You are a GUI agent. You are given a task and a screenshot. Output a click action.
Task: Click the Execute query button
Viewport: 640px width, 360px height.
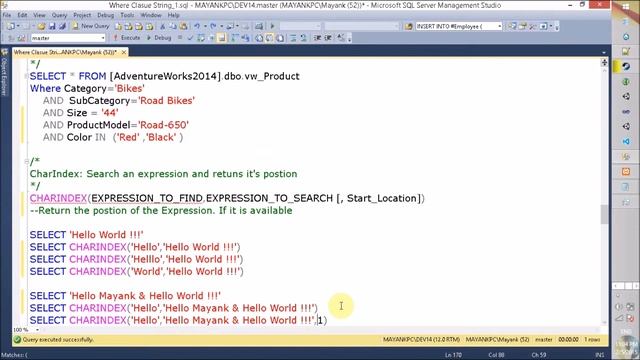(x=127, y=38)
